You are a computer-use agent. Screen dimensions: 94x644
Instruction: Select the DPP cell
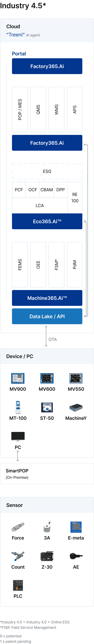[61, 190]
